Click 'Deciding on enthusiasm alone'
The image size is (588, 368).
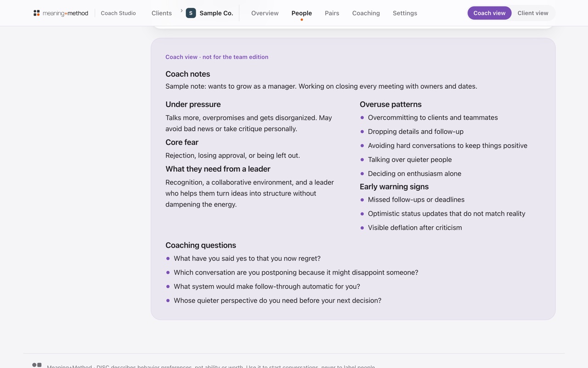click(x=414, y=174)
